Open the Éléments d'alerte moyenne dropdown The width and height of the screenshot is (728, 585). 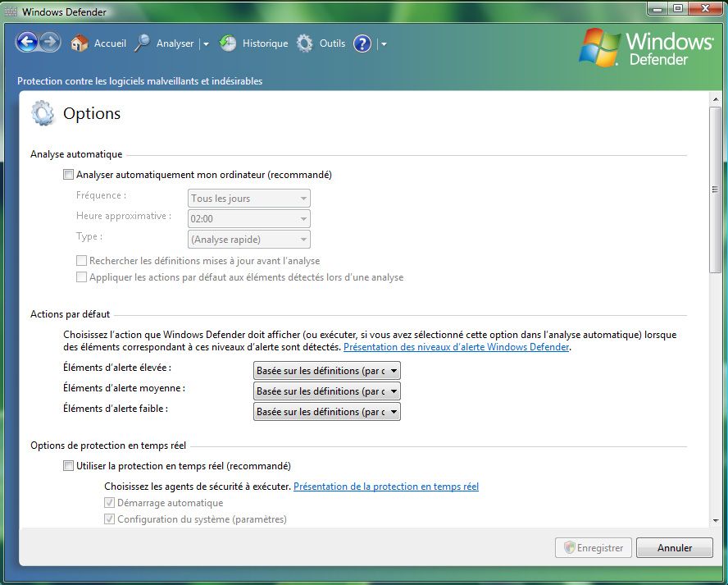[x=327, y=391]
